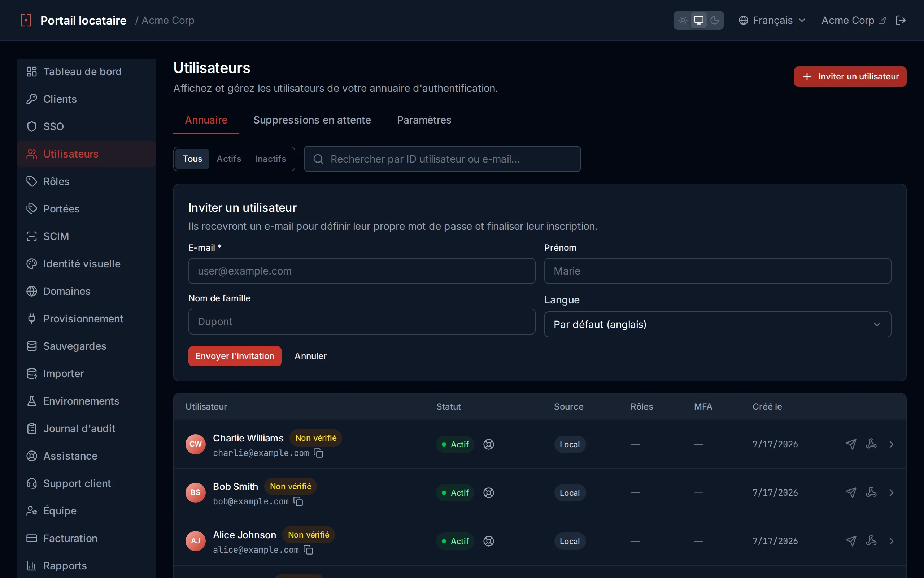Switch to light theme sun icon
The image size is (924, 578).
683,20
